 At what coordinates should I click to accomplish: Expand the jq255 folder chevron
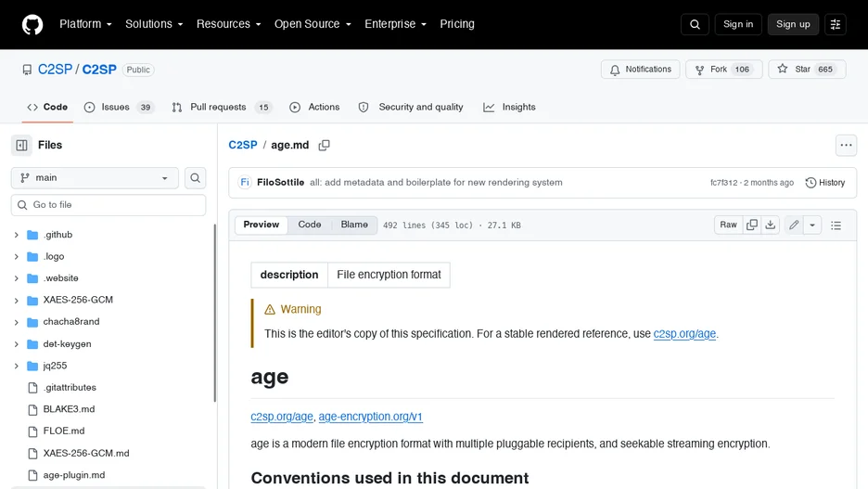pyautogui.click(x=16, y=366)
